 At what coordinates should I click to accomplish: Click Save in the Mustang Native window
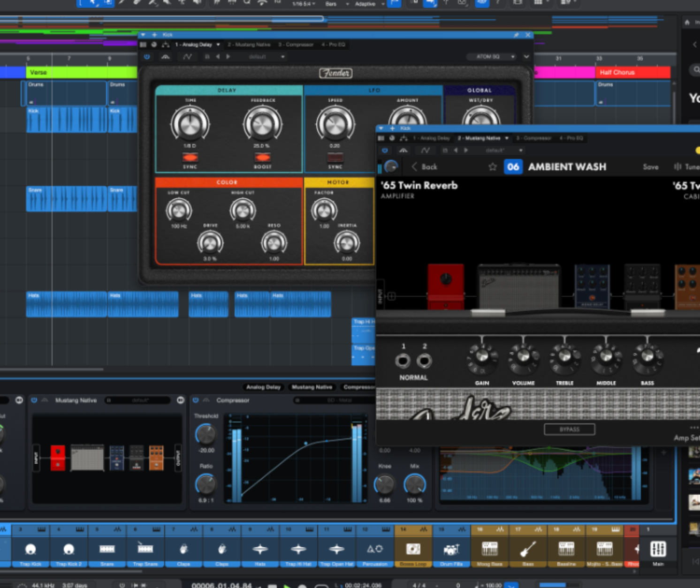tap(651, 166)
